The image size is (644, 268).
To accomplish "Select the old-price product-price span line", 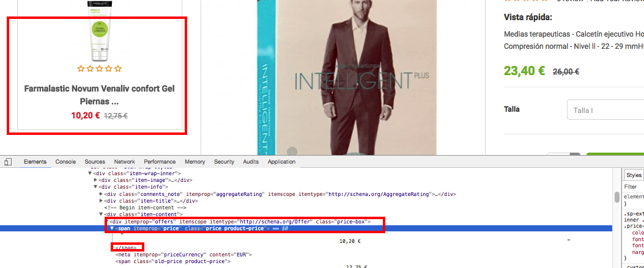I will (172, 261).
